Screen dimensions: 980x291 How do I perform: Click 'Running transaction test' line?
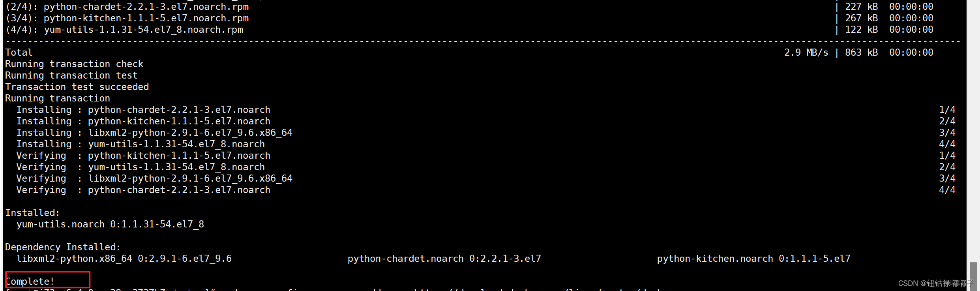71,75
